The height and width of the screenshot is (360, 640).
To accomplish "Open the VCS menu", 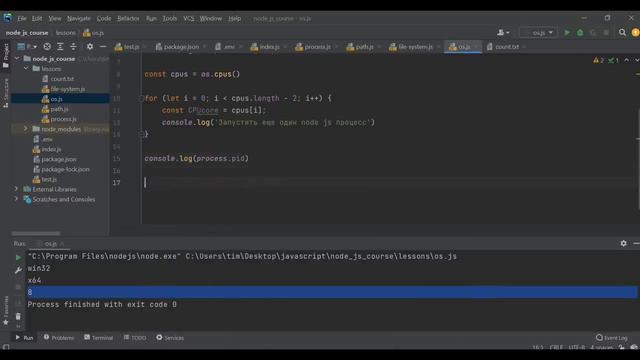I will tap(189, 18).
